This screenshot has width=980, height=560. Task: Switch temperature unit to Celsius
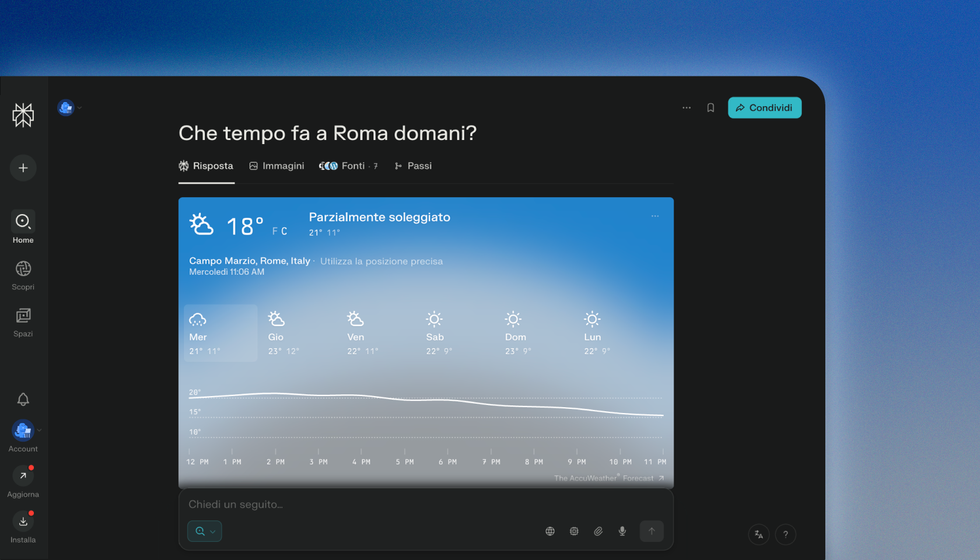(x=284, y=232)
